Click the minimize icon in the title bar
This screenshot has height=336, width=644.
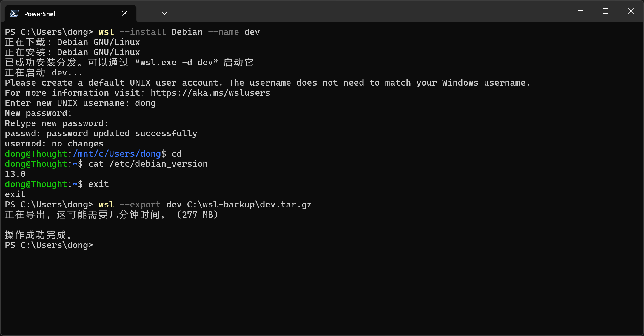(580, 11)
